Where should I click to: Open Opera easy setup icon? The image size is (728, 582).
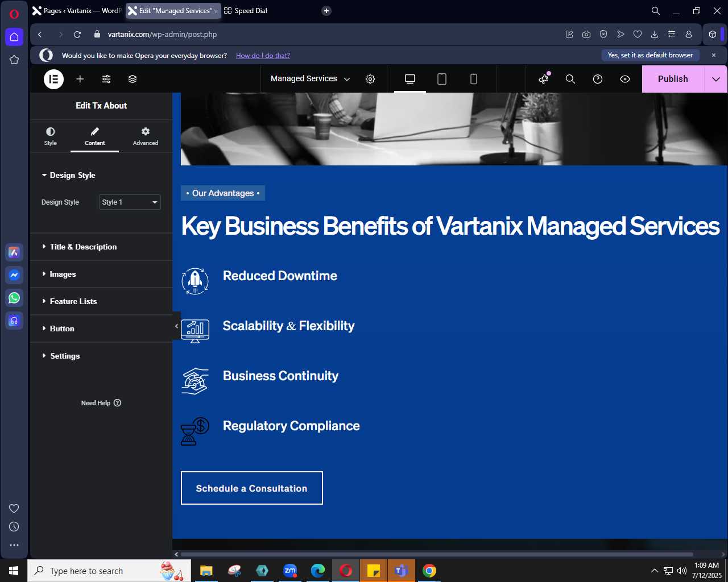coord(672,34)
